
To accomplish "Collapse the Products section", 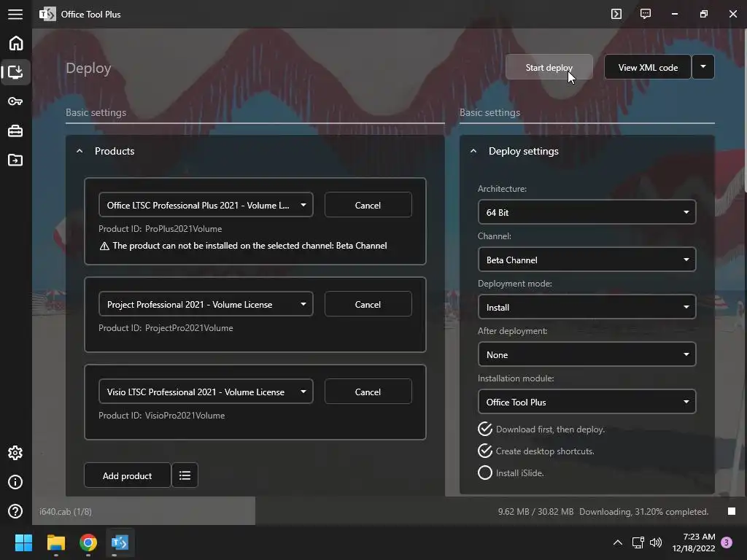I will point(80,151).
